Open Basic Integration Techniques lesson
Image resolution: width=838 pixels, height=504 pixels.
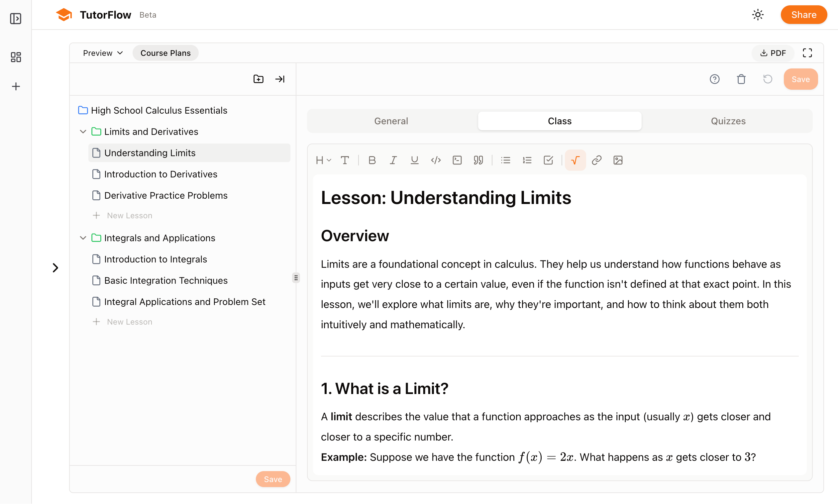(x=166, y=280)
